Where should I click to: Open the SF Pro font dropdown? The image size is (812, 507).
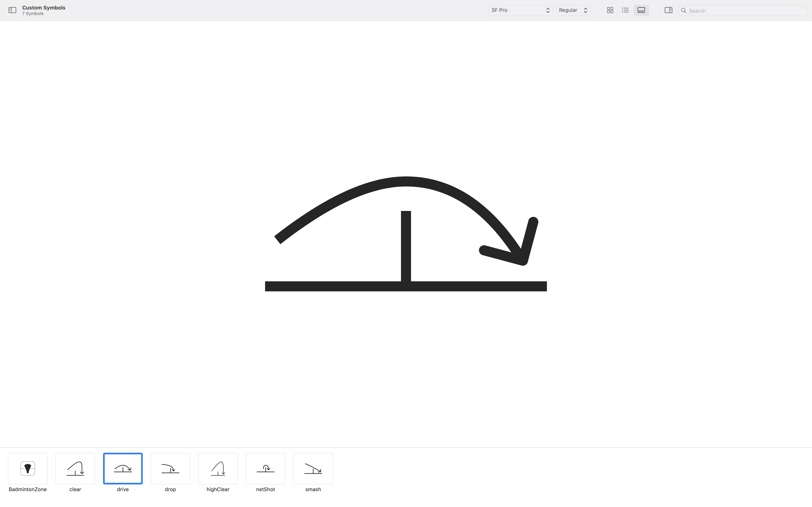(x=520, y=10)
